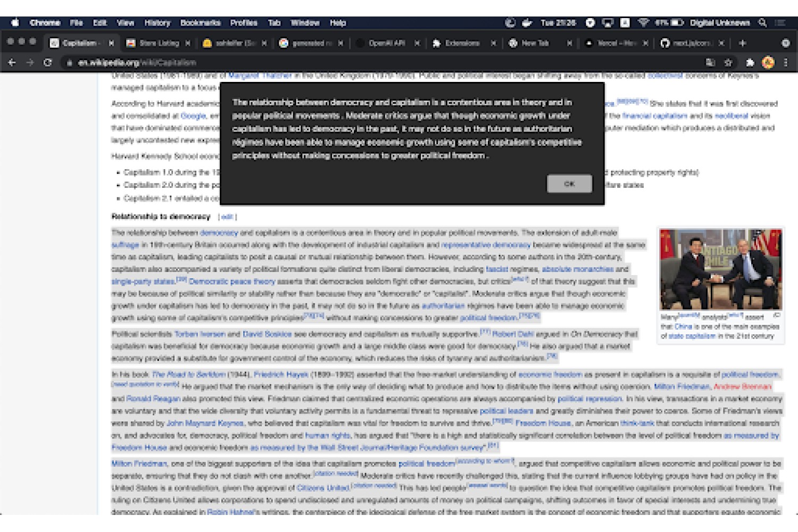The width and height of the screenshot is (798, 532).
Task: Follow the representative democracy link
Action: (486, 245)
